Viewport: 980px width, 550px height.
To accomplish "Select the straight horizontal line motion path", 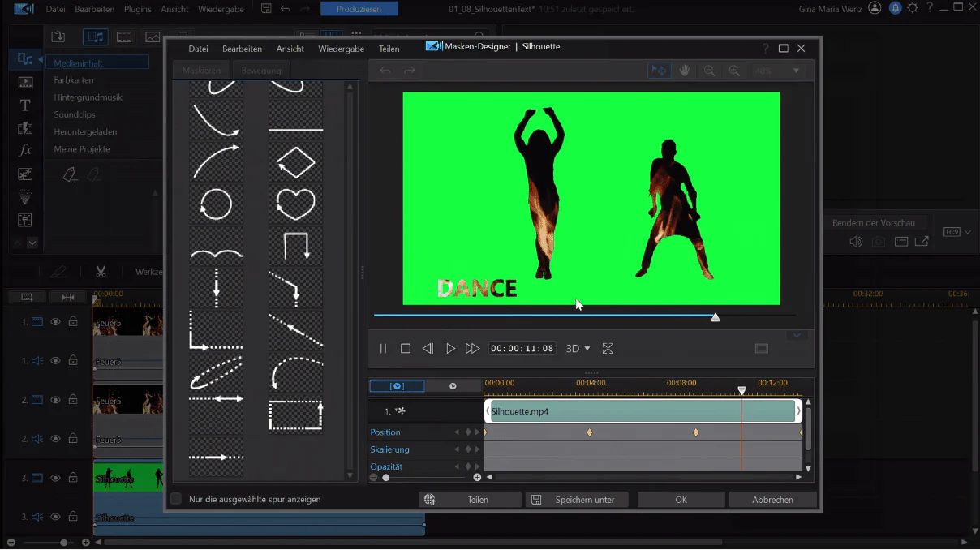I will tap(295, 120).
